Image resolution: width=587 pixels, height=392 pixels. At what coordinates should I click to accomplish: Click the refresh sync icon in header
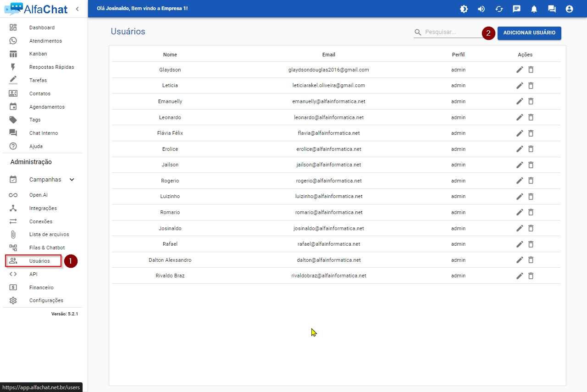[499, 9]
